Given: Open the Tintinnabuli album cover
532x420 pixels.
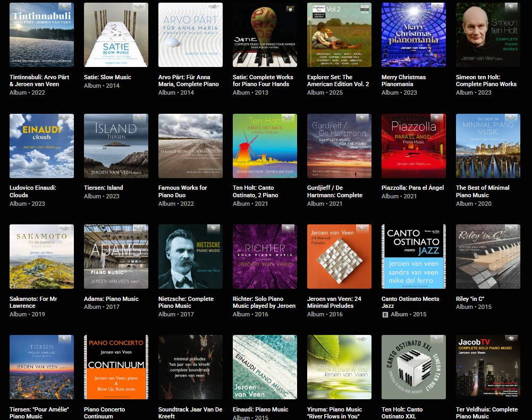Looking at the screenshot, I should [42, 35].
